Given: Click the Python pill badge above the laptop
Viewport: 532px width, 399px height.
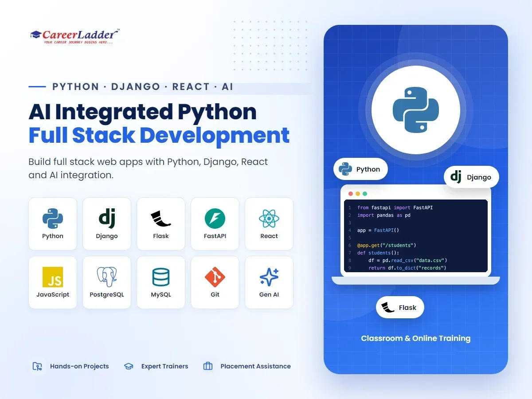Looking at the screenshot, I should (x=360, y=169).
